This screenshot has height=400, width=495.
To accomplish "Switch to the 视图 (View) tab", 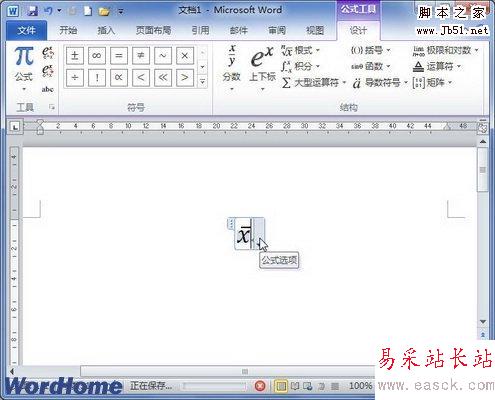I will coord(315,31).
